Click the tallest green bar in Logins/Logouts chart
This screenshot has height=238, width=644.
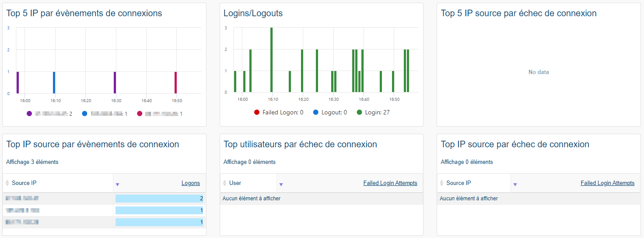(x=271, y=60)
